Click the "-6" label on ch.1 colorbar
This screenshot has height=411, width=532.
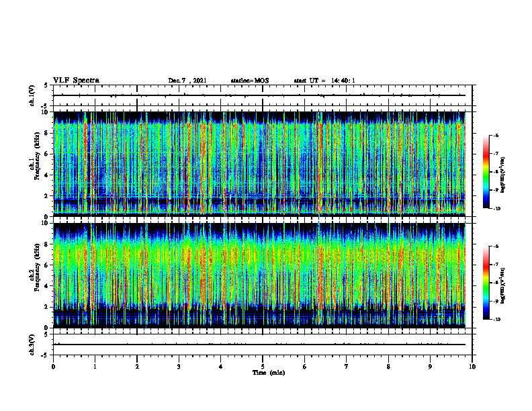point(496,136)
